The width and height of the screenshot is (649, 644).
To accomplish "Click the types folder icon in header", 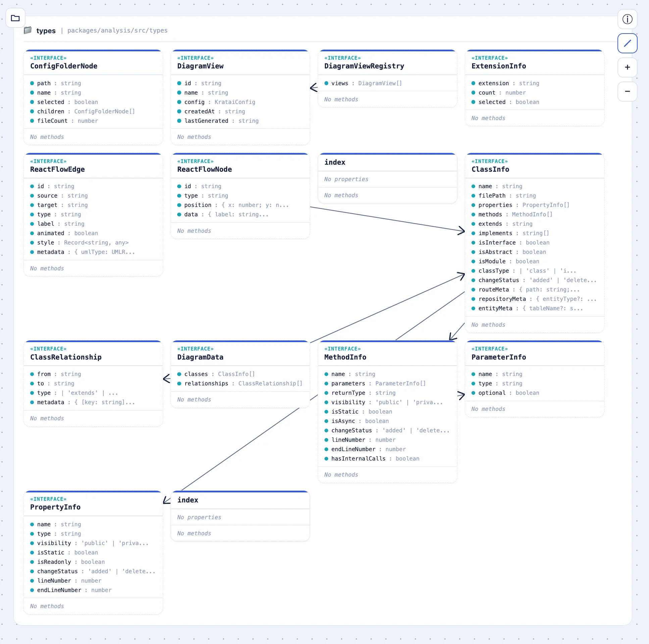I will [x=28, y=30].
